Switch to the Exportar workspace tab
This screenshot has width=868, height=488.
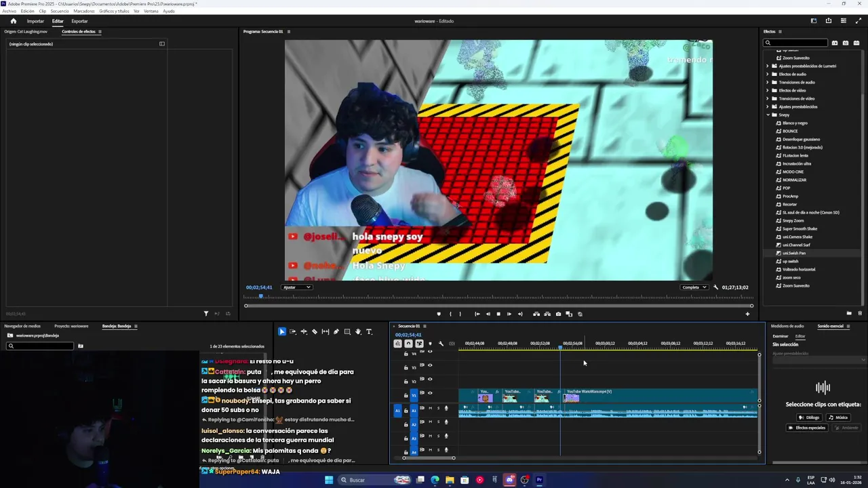tap(79, 21)
